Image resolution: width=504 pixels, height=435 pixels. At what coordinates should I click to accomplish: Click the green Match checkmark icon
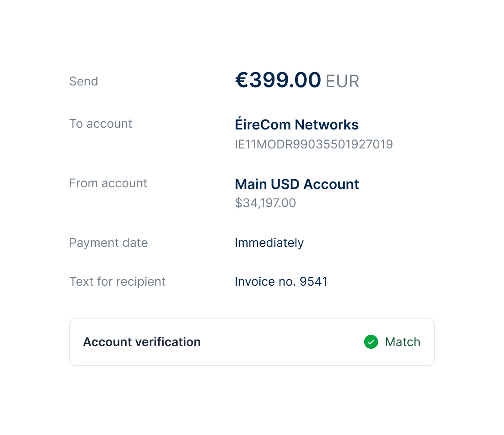[371, 342]
